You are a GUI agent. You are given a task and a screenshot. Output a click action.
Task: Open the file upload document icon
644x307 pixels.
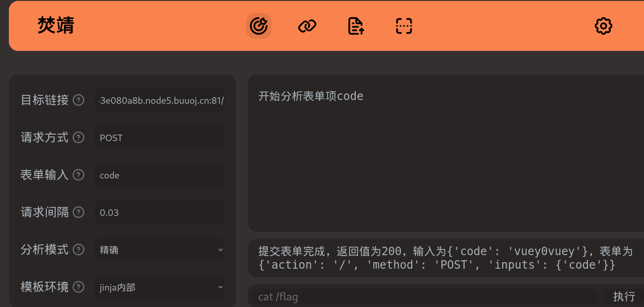[x=356, y=26]
